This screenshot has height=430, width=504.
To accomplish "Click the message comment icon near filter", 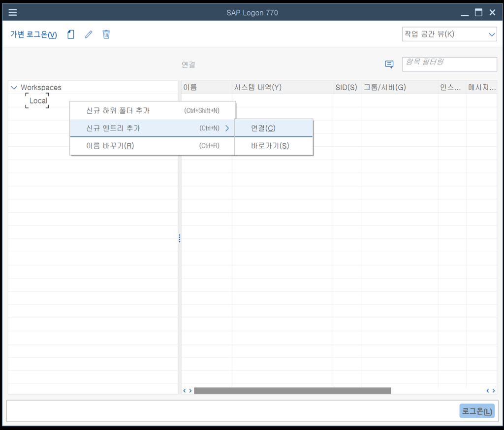I will (x=389, y=65).
